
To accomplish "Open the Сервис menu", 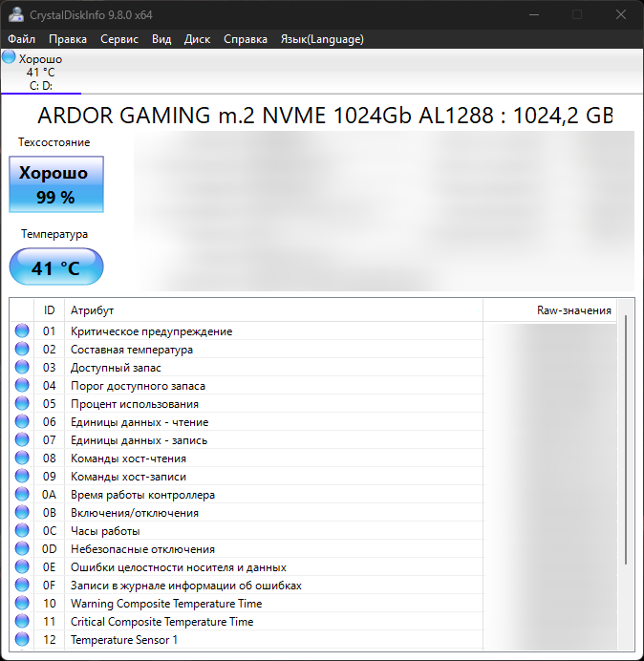I will 119,39.
